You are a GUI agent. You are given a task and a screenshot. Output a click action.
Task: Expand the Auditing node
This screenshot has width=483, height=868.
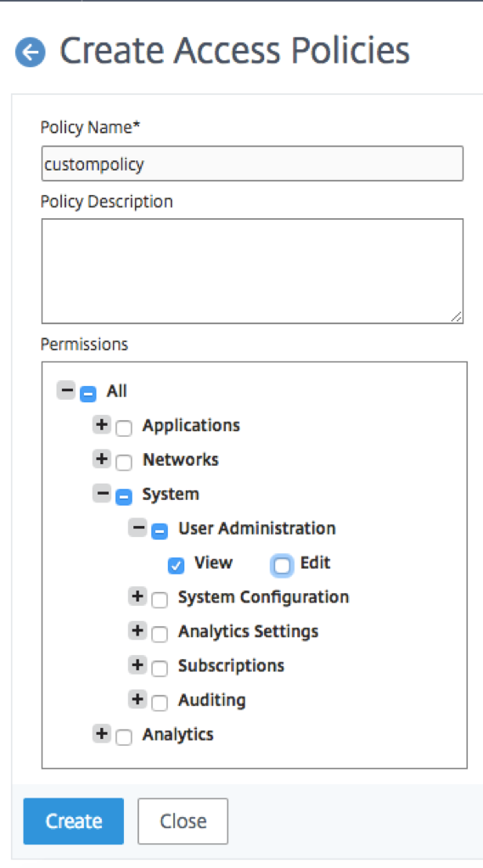tap(138, 698)
